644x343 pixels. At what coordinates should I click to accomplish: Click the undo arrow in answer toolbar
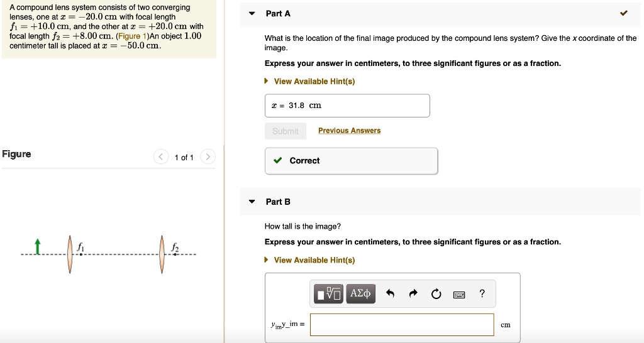[390, 293]
